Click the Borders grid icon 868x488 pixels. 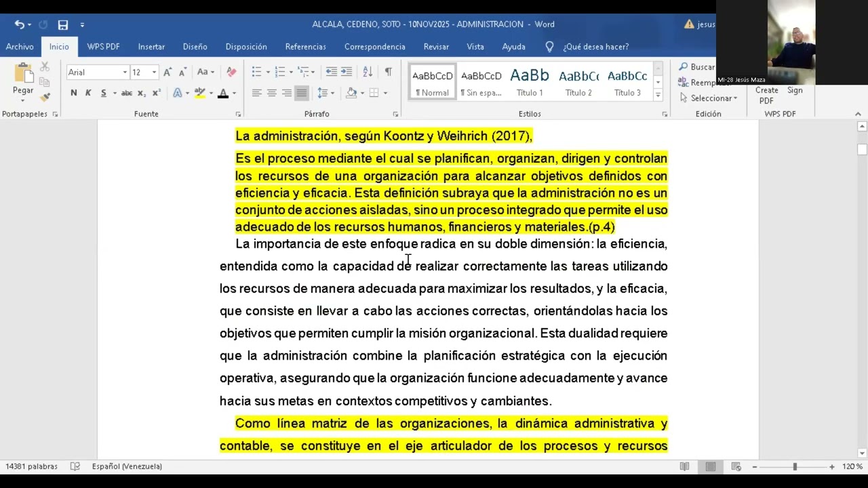[374, 93]
